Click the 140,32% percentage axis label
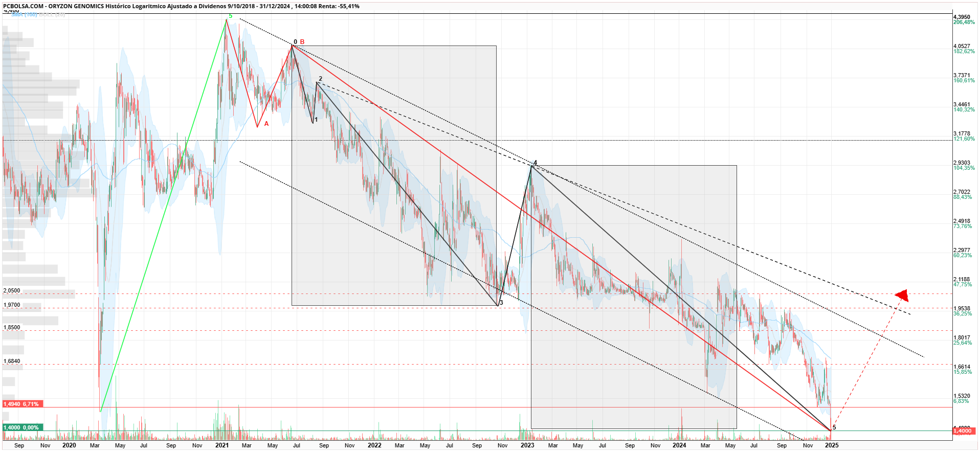This screenshot has width=980, height=452. pos(964,109)
